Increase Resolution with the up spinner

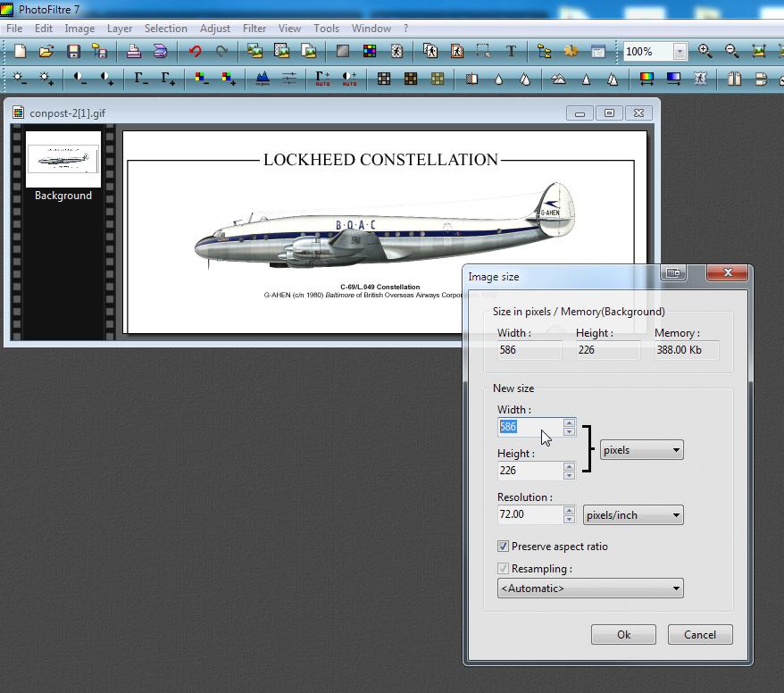pyautogui.click(x=569, y=510)
